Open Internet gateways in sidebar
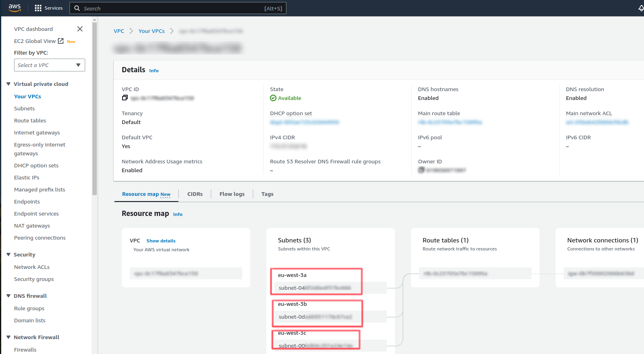 click(x=37, y=132)
